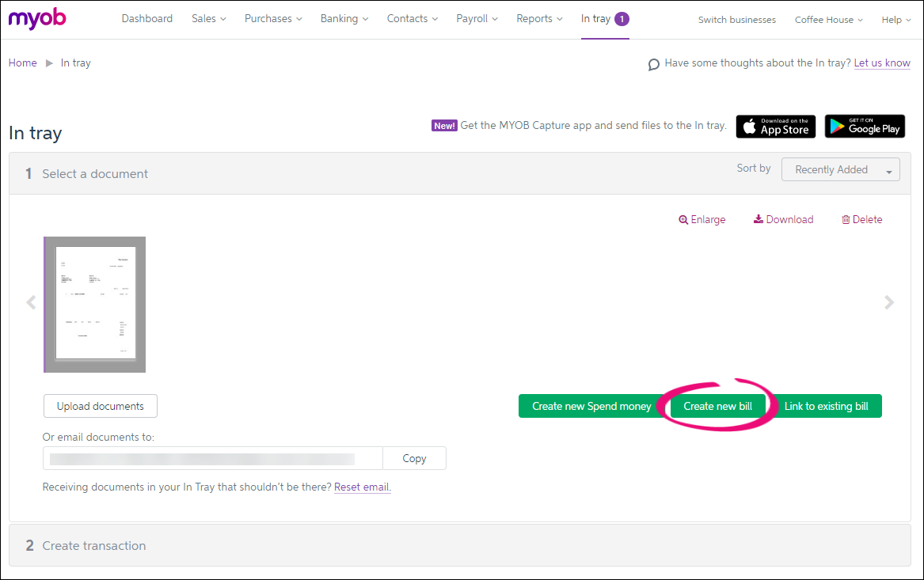The width and height of the screenshot is (924, 580).
Task: Open the Google Play download badge
Action: point(865,127)
